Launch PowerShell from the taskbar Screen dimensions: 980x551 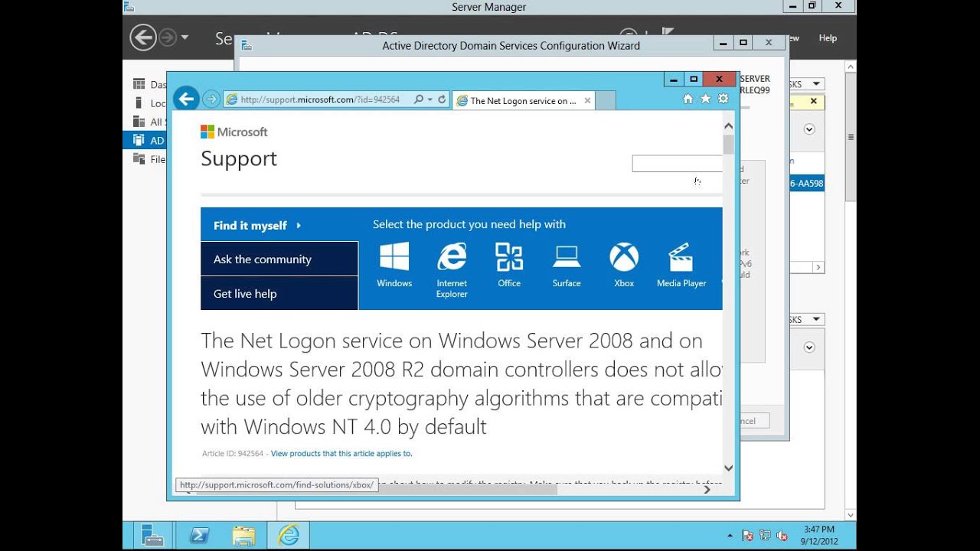tap(200, 535)
